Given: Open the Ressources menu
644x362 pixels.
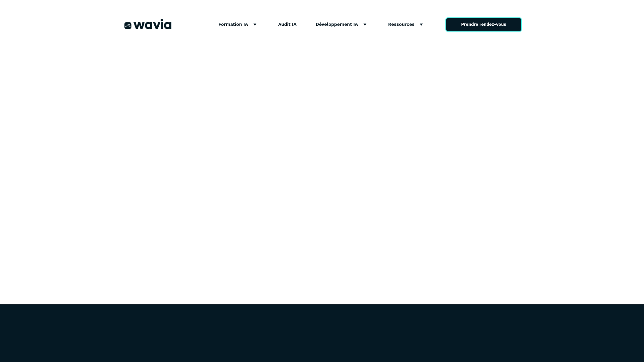Looking at the screenshot, I should click(401, 24).
